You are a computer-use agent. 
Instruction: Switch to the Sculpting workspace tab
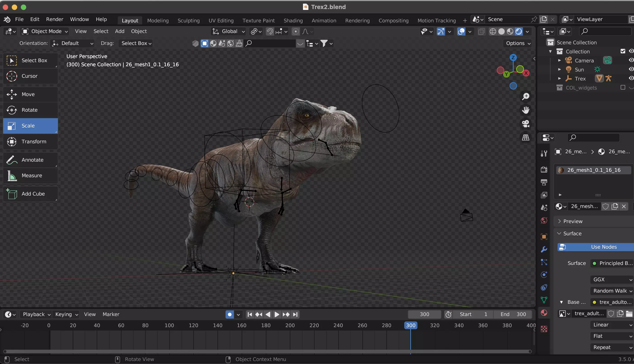189,21
